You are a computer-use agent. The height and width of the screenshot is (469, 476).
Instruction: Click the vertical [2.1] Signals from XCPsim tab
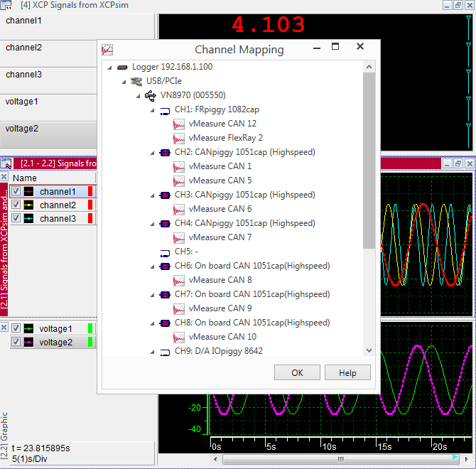click(4, 250)
